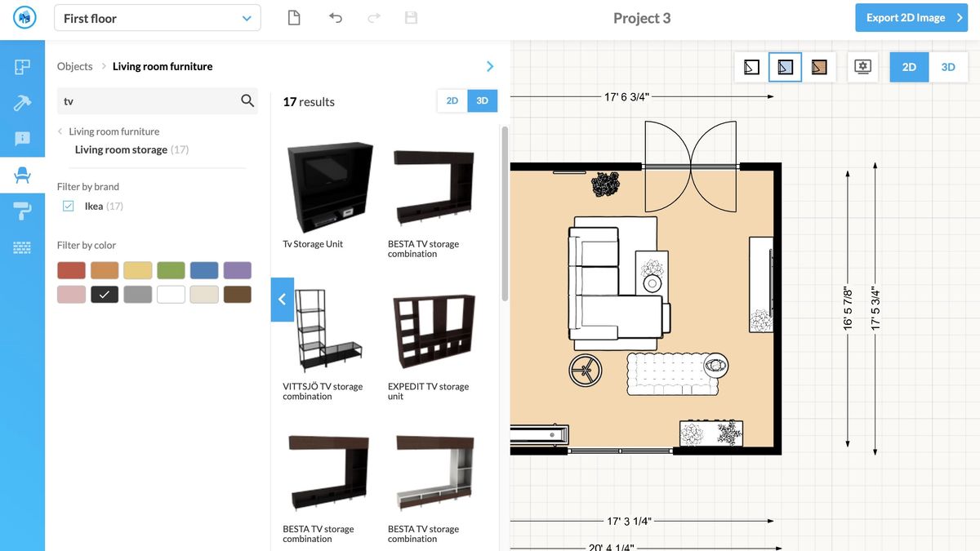Image resolution: width=980 pixels, height=551 pixels.
Task: Undo the last change
Action: point(335,17)
